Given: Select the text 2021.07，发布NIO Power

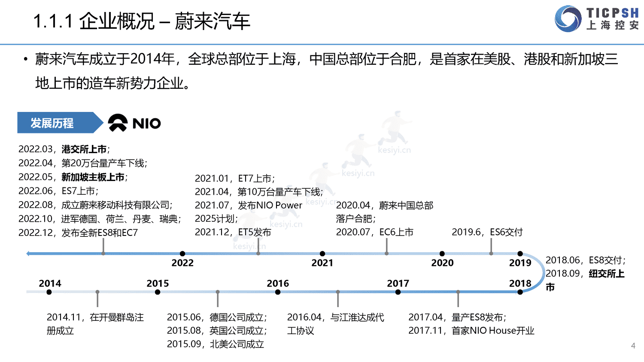Looking at the screenshot, I should coord(249,205).
